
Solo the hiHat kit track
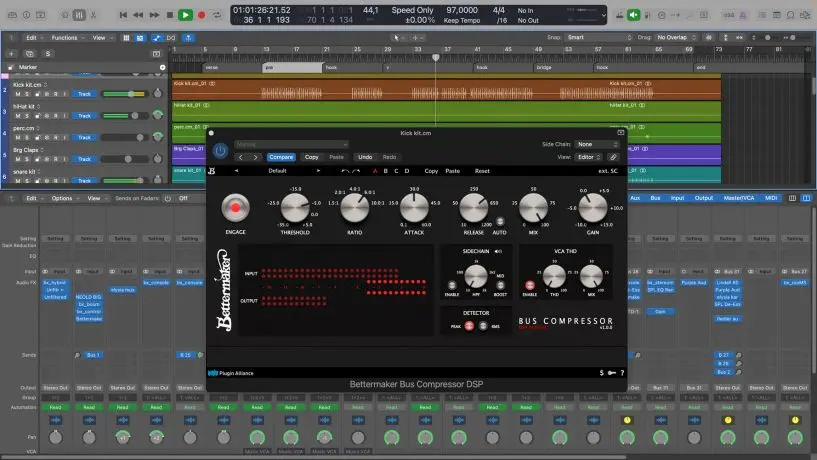(x=27, y=116)
